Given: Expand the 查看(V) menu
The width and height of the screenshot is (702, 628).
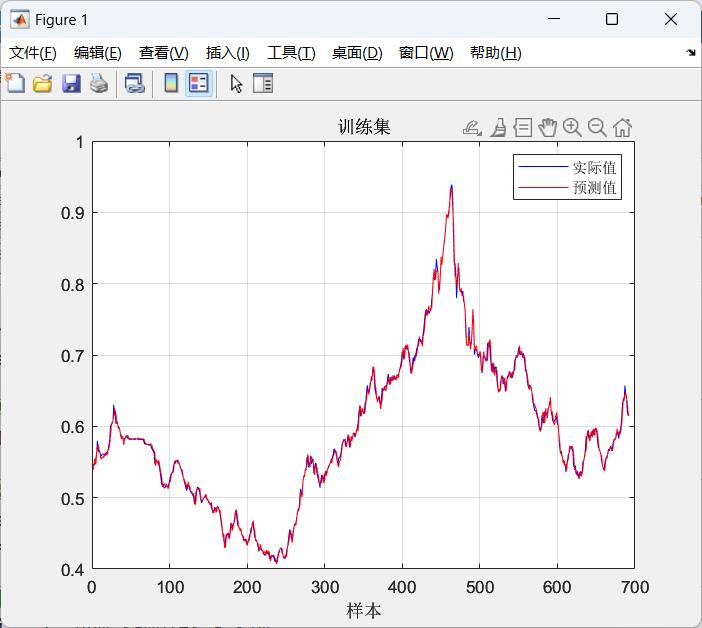Looking at the screenshot, I should (163, 53).
